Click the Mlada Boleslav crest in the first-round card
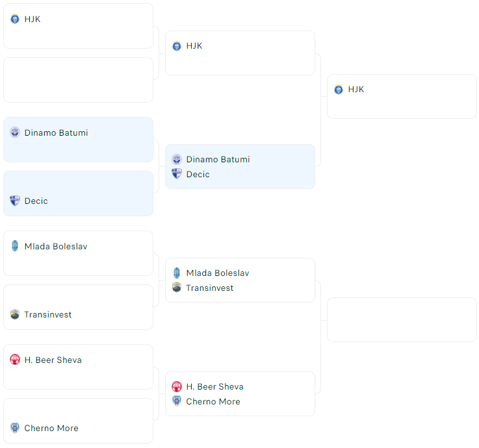 15,246
